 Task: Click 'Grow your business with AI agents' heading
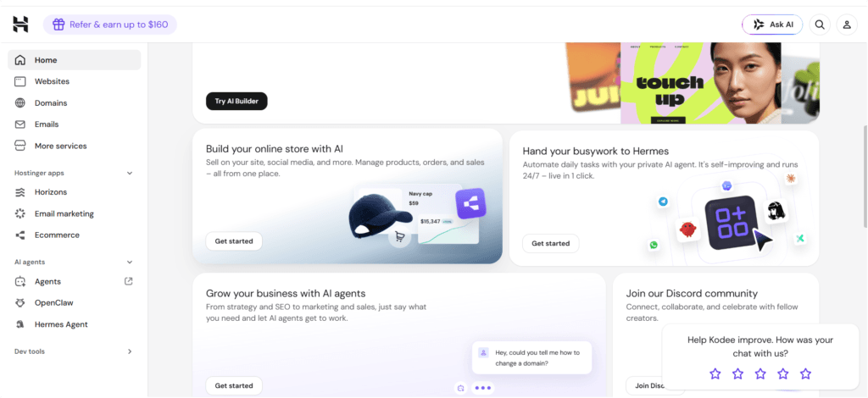pos(286,294)
